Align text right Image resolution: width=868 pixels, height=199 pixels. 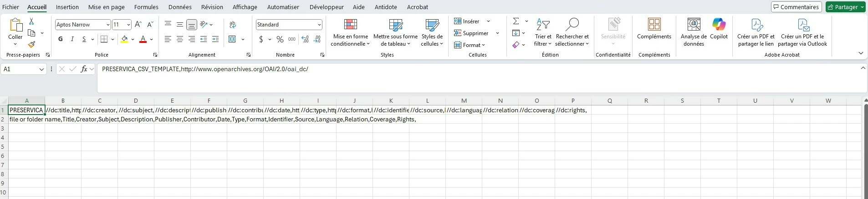point(192,39)
